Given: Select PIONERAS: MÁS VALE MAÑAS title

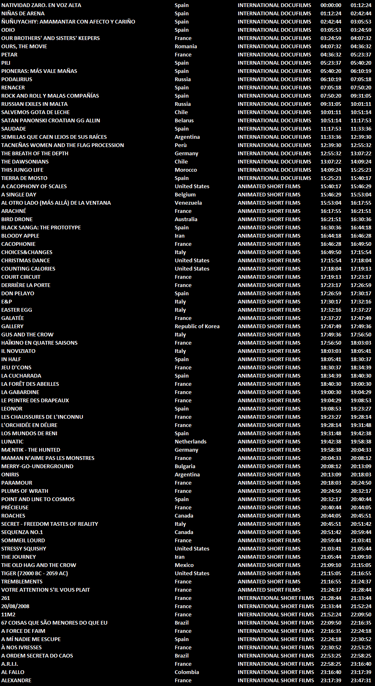Looking at the screenshot, I should [x=39, y=71].
